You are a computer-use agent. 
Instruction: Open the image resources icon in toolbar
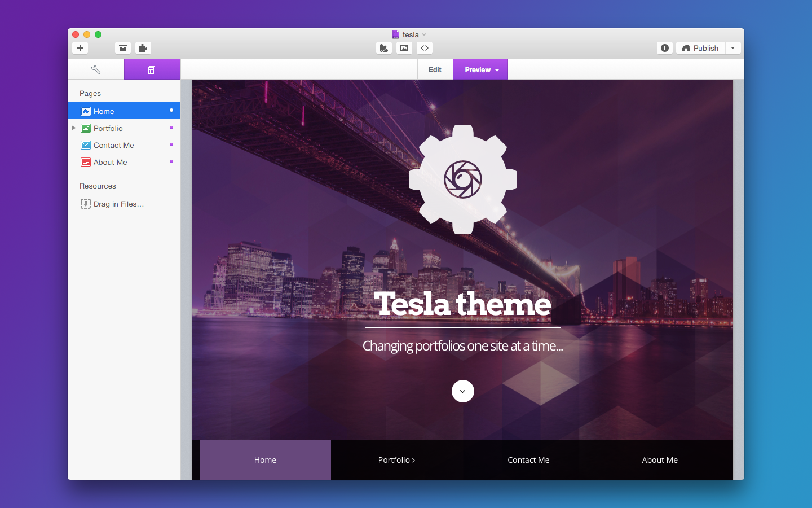pyautogui.click(x=404, y=48)
